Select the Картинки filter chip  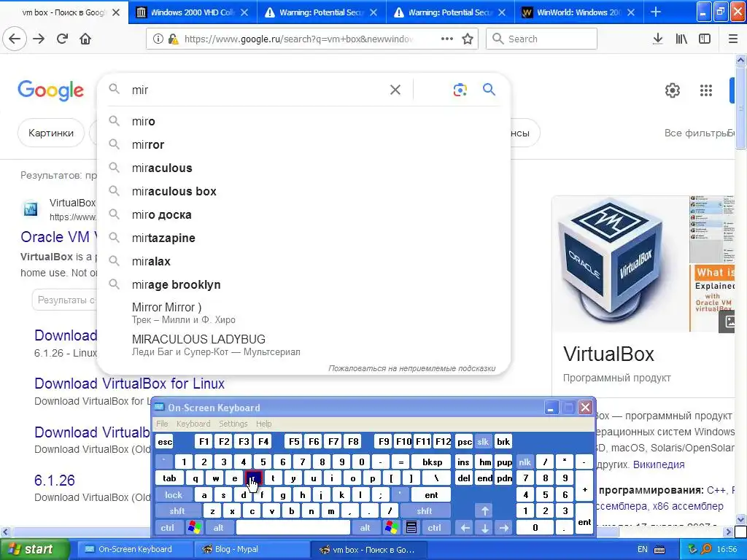(x=51, y=133)
